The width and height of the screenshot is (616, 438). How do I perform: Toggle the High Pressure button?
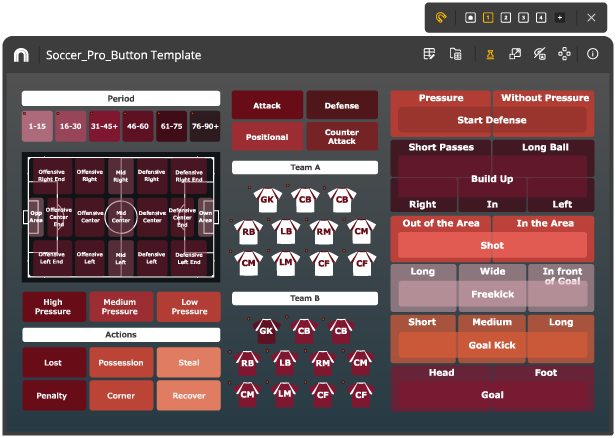click(54, 307)
